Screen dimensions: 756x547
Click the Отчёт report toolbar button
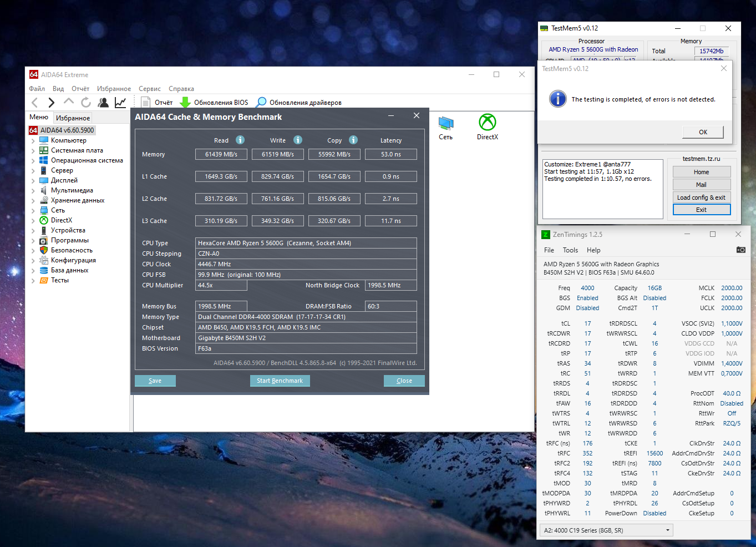pos(157,102)
